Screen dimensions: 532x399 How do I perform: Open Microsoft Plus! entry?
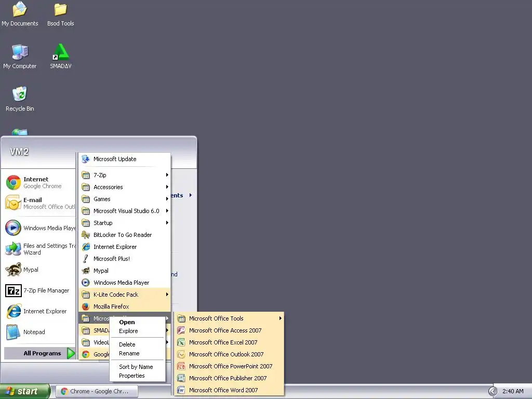[125, 259]
